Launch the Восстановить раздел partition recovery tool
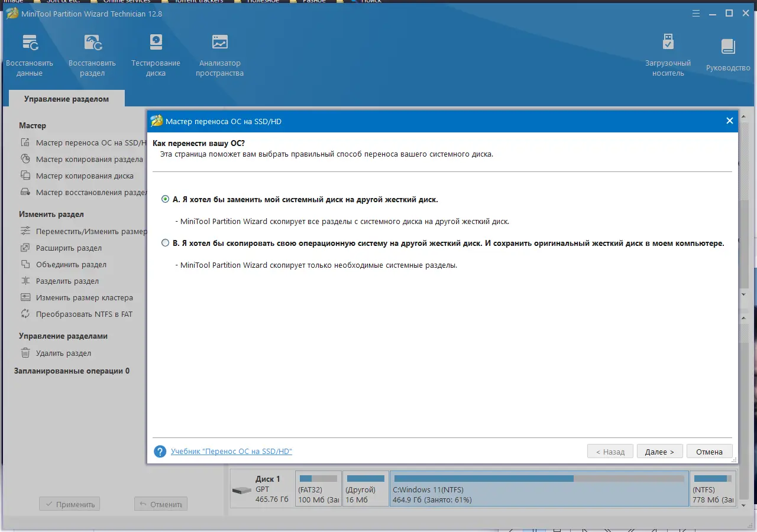The height and width of the screenshot is (532, 757). pos(92,53)
